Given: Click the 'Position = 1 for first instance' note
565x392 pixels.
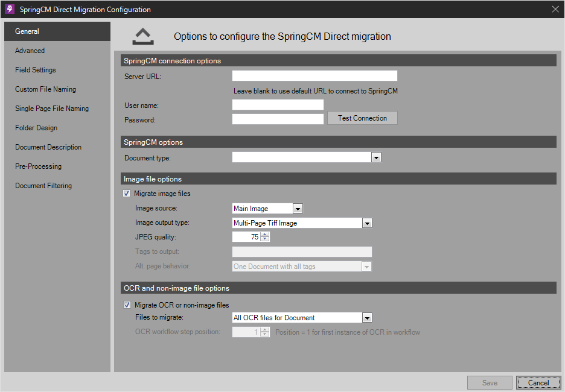Looking at the screenshot, I should (x=348, y=332).
